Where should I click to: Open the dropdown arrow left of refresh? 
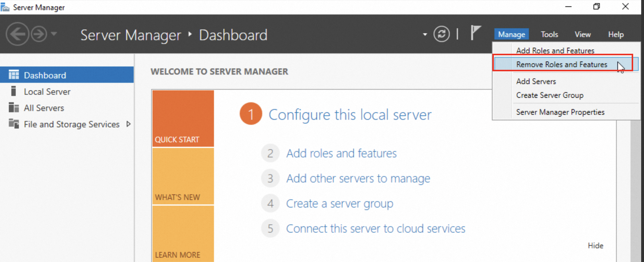(425, 34)
